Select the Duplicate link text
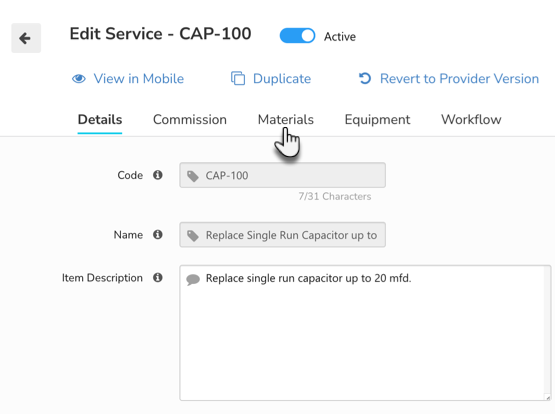Viewport: 556px width, 414px height. pos(282,78)
